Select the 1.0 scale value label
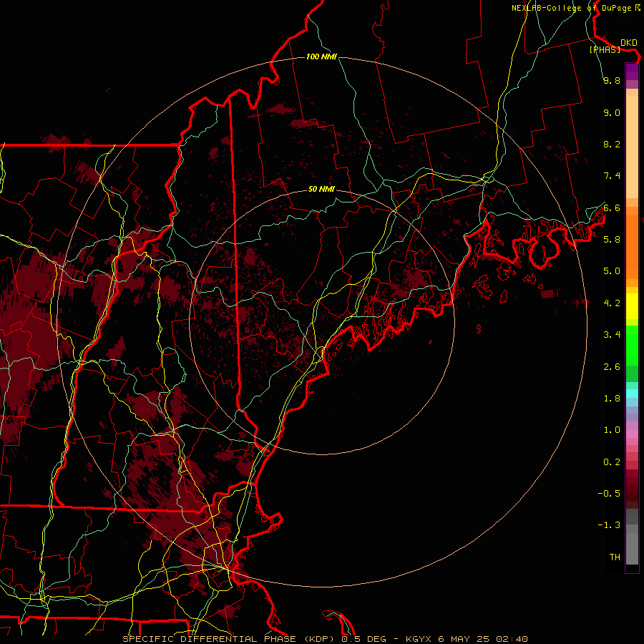 point(612,430)
